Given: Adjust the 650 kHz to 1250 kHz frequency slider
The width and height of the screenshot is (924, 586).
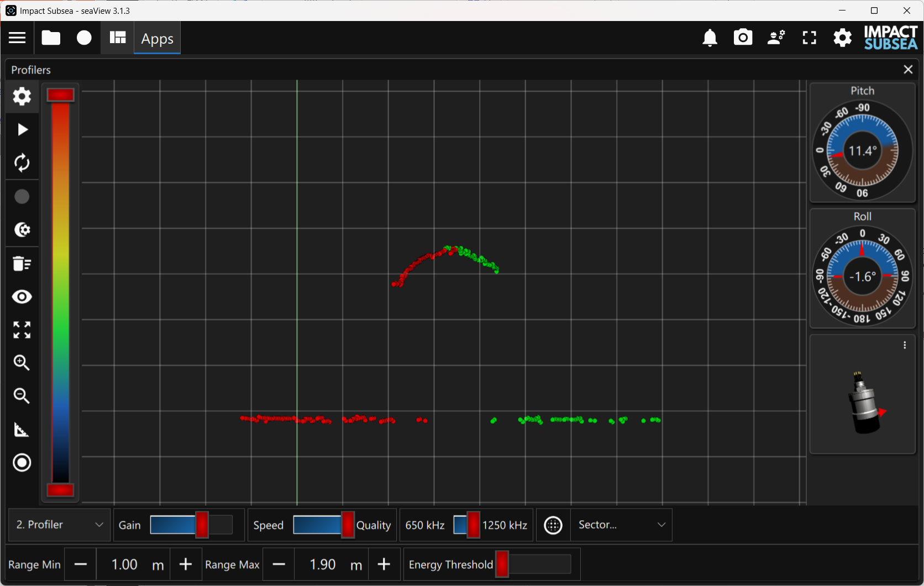Looking at the screenshot, I should 466,525.
